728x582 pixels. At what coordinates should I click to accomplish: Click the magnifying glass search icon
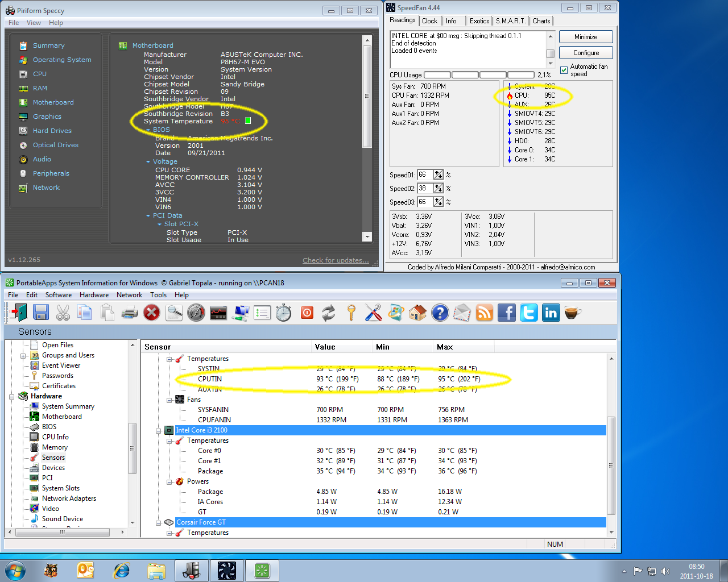pyautogui.click(x=174, y=313)
